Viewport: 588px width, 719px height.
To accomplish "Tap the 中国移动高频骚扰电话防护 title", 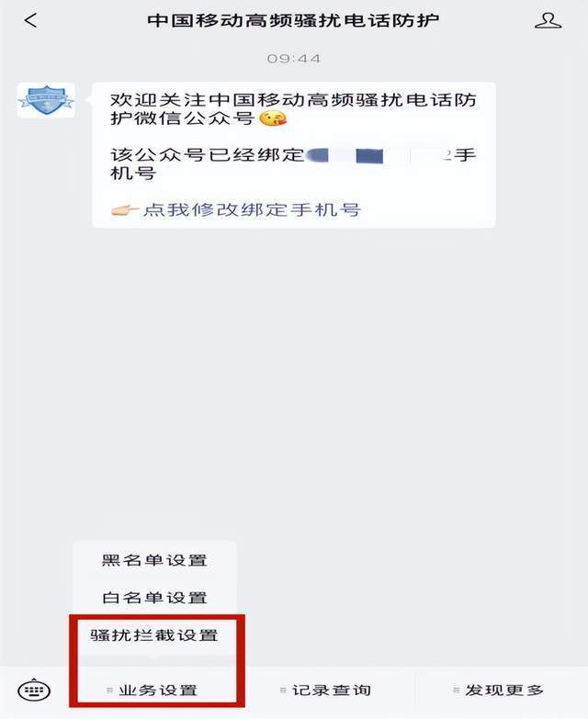I will pos(293,20).
